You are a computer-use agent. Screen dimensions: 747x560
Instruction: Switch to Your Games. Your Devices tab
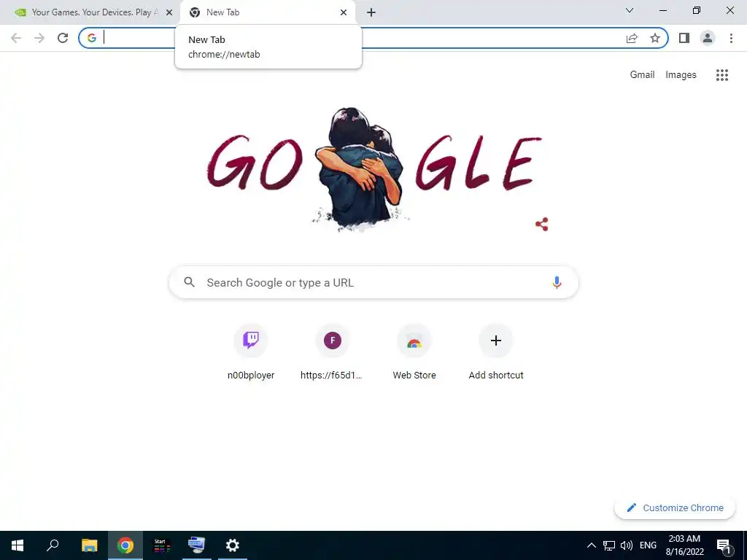click(x=90, y=12)
